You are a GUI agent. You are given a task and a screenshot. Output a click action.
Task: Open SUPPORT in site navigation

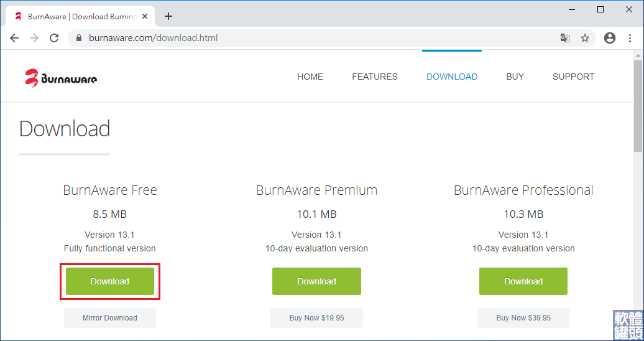pyautogui.click(x=573, y=77)
